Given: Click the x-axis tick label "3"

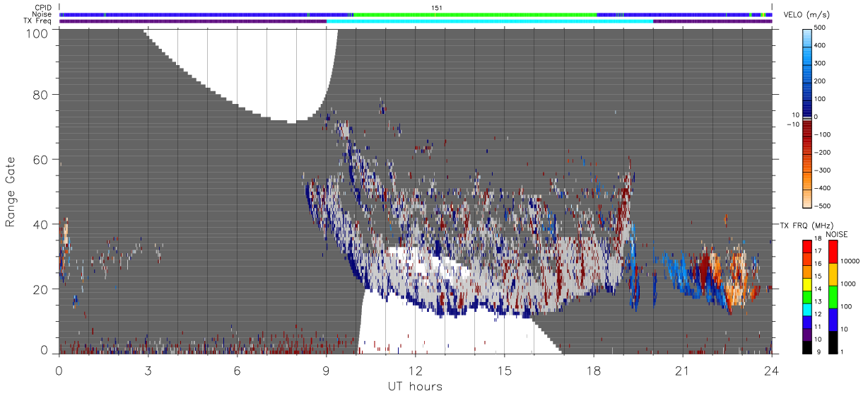Looking at the screenshot, I should tap(148, 370).
